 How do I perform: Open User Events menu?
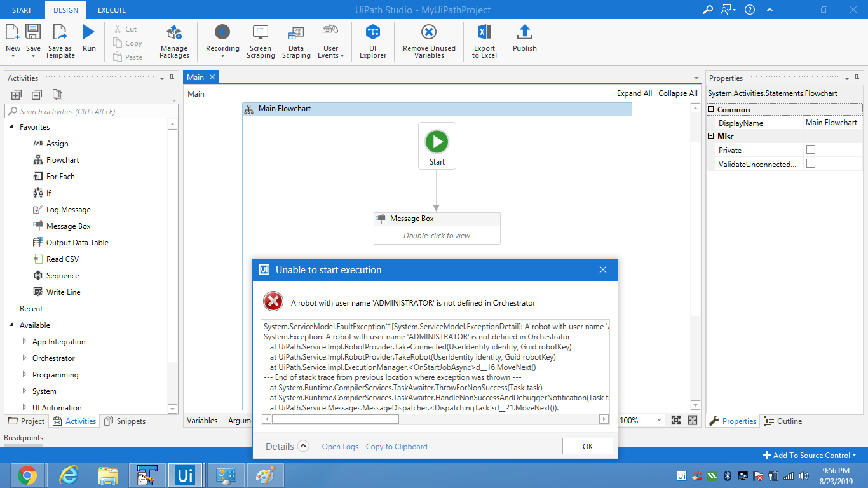pos(330,42)
